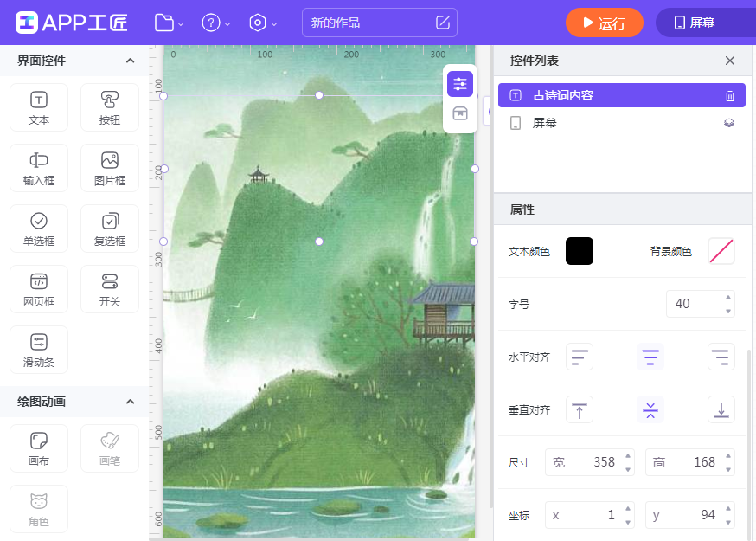Click the 字号 font size field
This screenshot has width=756, height=541.
[x=700, y=304]
